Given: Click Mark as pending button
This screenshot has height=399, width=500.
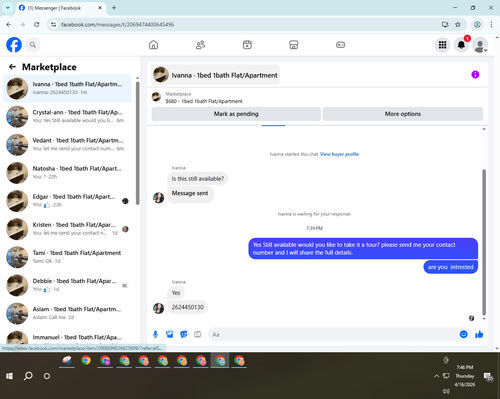Looking at the screenshot, I should click(236, 114).
